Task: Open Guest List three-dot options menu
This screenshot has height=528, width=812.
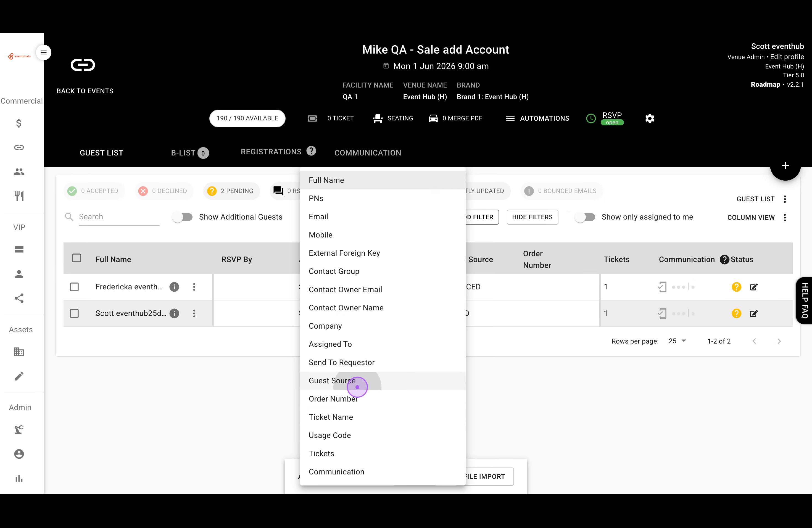Action: 785,199
